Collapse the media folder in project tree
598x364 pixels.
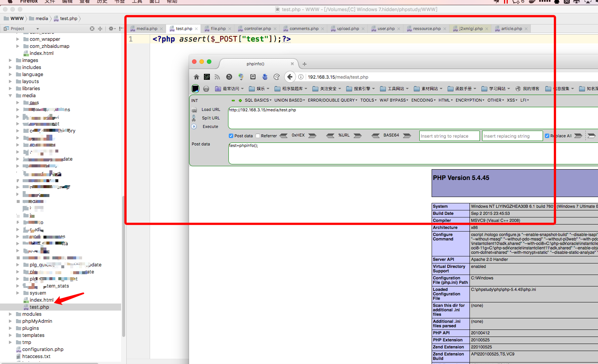(10, 95)
